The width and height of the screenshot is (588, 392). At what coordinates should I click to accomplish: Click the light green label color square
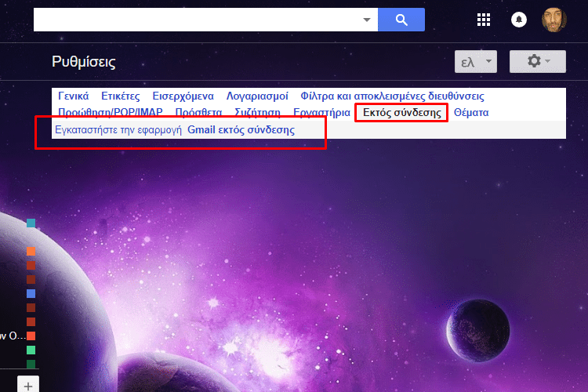(31, 350)
